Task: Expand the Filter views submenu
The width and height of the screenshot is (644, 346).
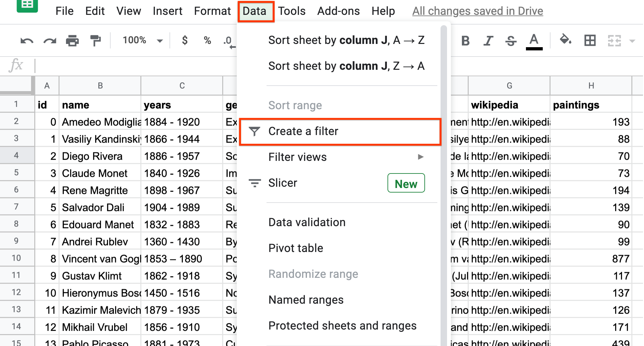Action: point(340,157)
